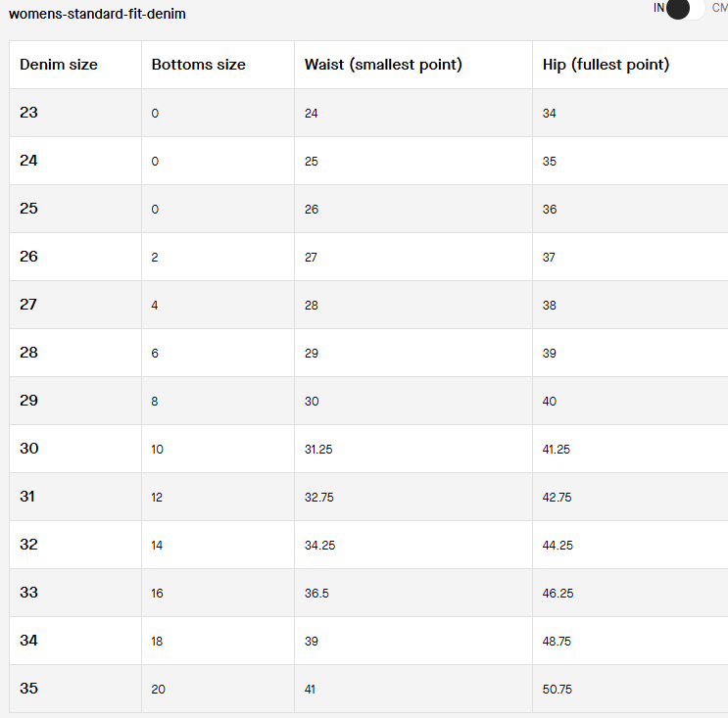Select the denim size 26 cell
The height and width of the screenshot is (718, 728).
(29, 257)
